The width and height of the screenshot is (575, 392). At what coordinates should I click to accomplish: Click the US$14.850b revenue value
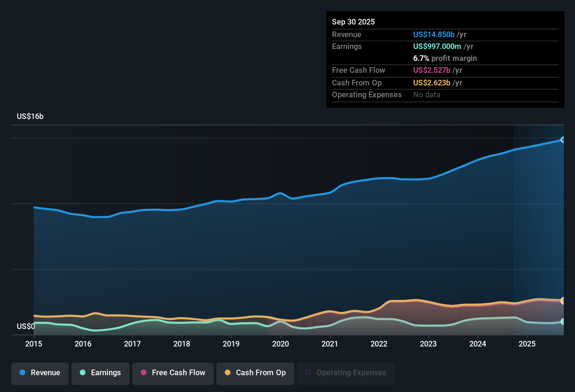pos(434,34)
